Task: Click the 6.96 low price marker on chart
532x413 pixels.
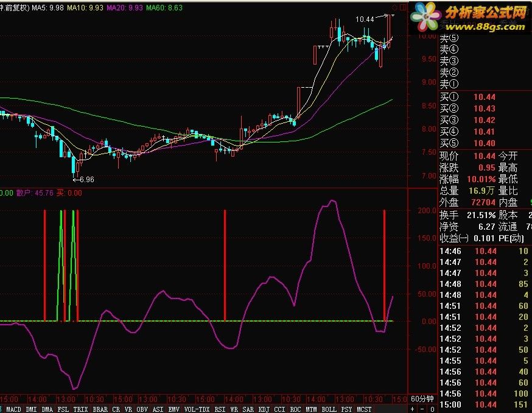Action: pos(88,179)
